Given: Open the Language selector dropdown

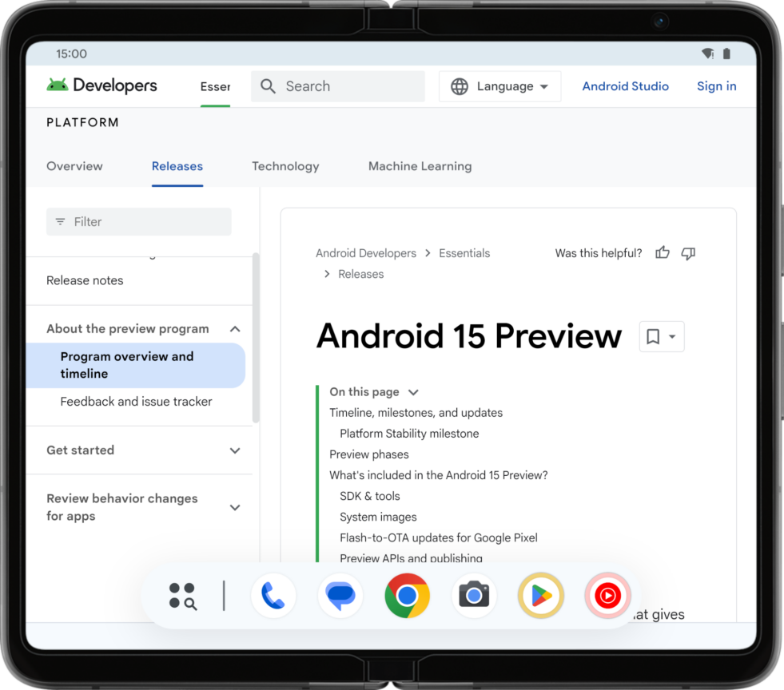Looking at the screenshot, I should tap(499, 85).
